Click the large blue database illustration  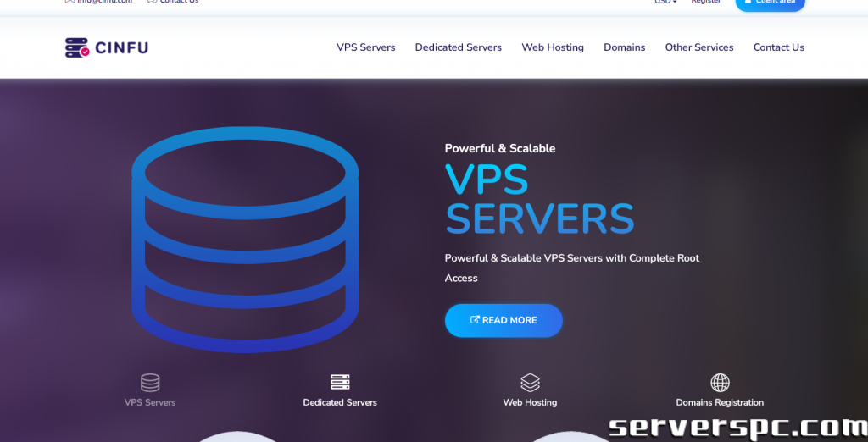pyautogui.click(x=245, y=240)
